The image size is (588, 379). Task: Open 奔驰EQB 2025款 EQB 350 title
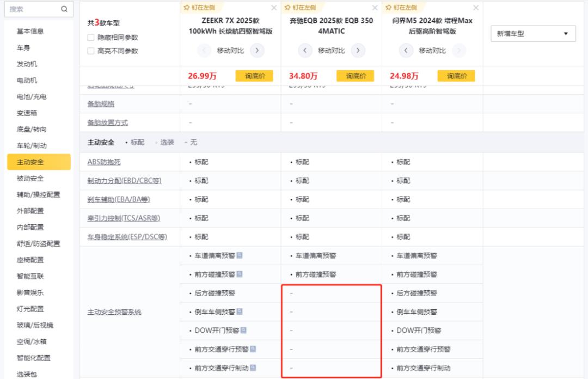click(x=332, y=26)
